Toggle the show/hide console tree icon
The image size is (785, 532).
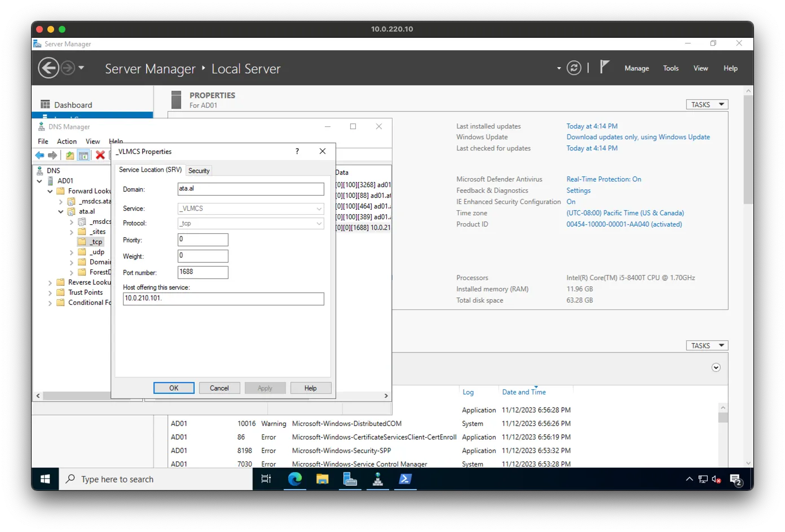[x=83, y=156]
